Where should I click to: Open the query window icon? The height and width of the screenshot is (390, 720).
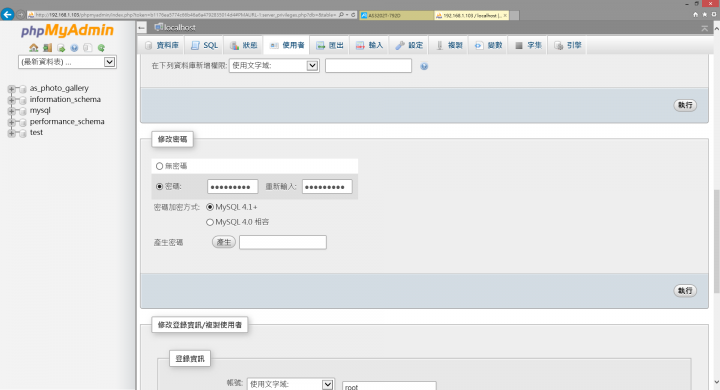click(x=61, y=48)
